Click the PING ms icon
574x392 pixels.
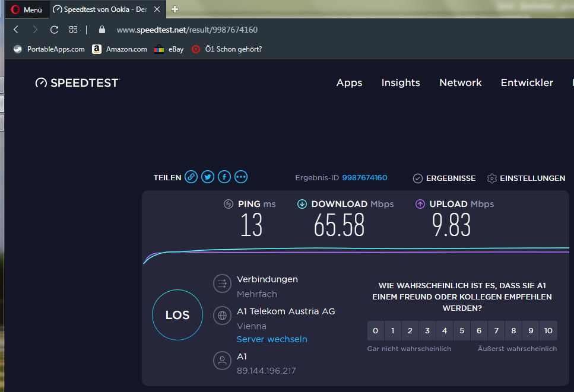coord(229,204)
